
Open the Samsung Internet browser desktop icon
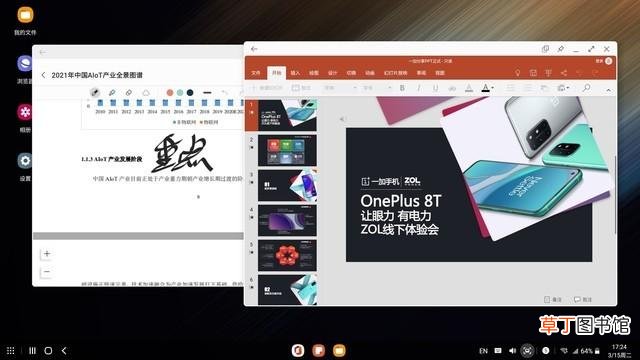coord(24,64)
